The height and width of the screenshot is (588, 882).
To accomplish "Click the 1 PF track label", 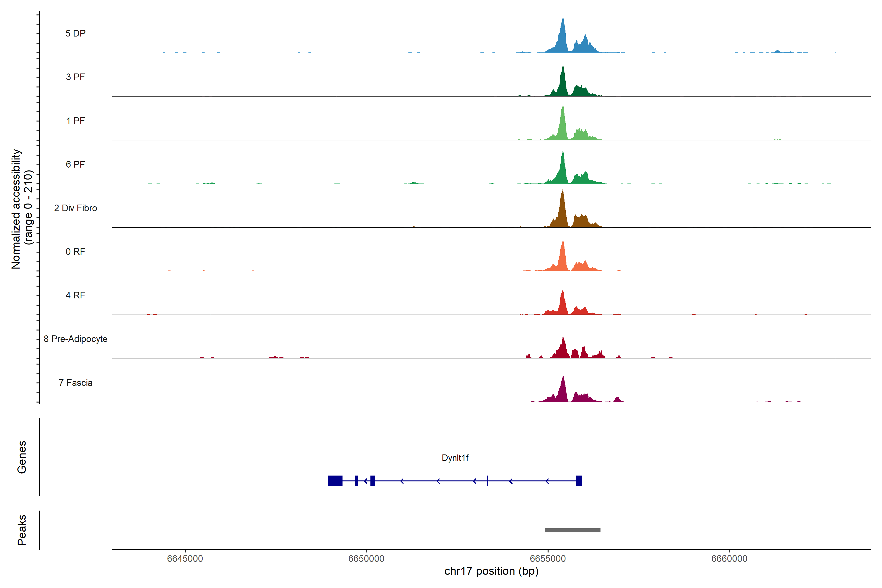I will click(75, 121).
